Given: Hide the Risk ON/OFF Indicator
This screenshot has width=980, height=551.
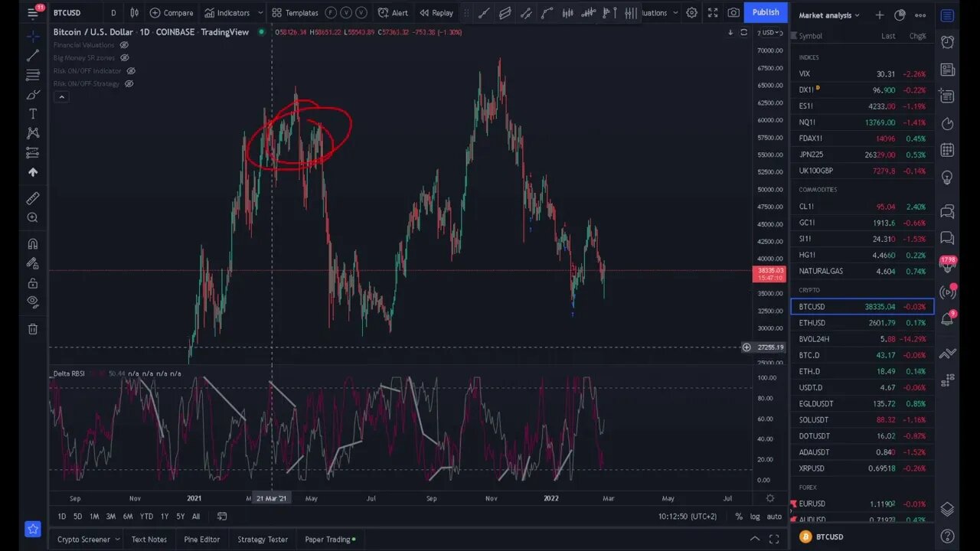Looking at the screenshot, I should (x=131, y=71).
